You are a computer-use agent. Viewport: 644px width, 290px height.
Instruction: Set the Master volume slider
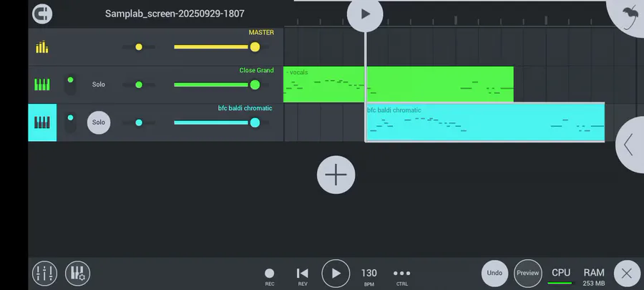(221, 47)
